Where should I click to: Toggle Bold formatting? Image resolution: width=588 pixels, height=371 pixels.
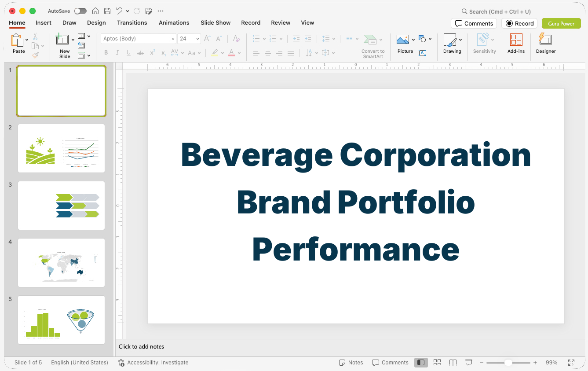[106, 53]
